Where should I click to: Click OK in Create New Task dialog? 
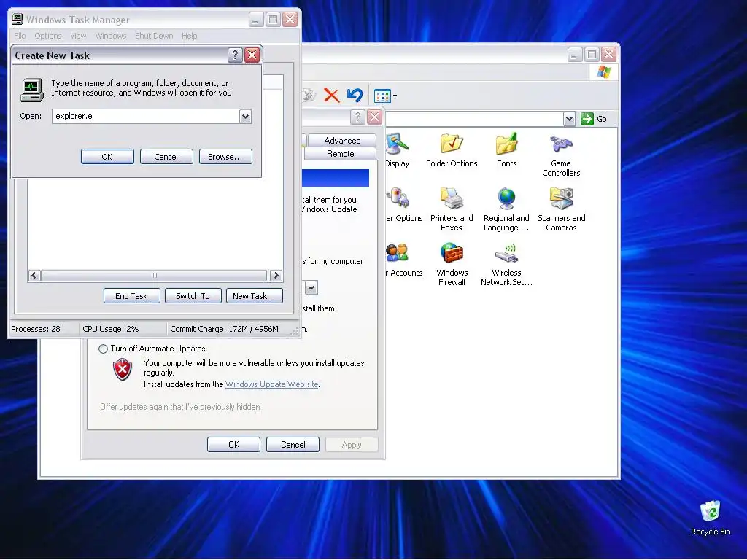point(107,157)
